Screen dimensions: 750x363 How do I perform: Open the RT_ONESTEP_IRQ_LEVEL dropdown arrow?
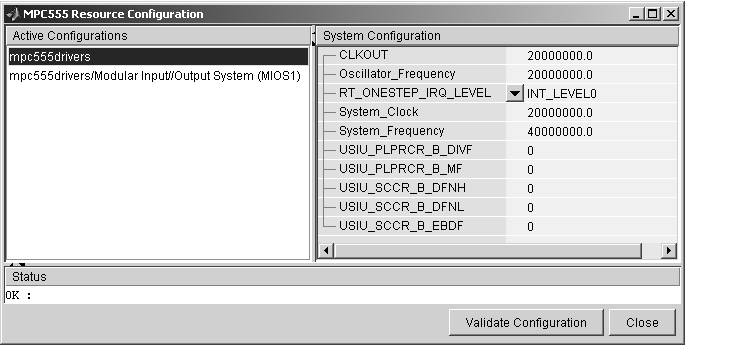515,93
